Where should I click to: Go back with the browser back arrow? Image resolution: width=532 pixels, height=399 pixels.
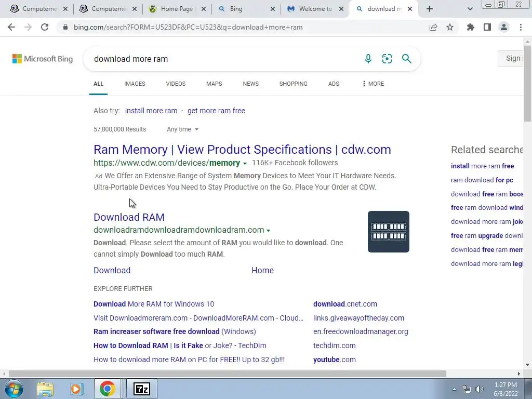[11, 27]
